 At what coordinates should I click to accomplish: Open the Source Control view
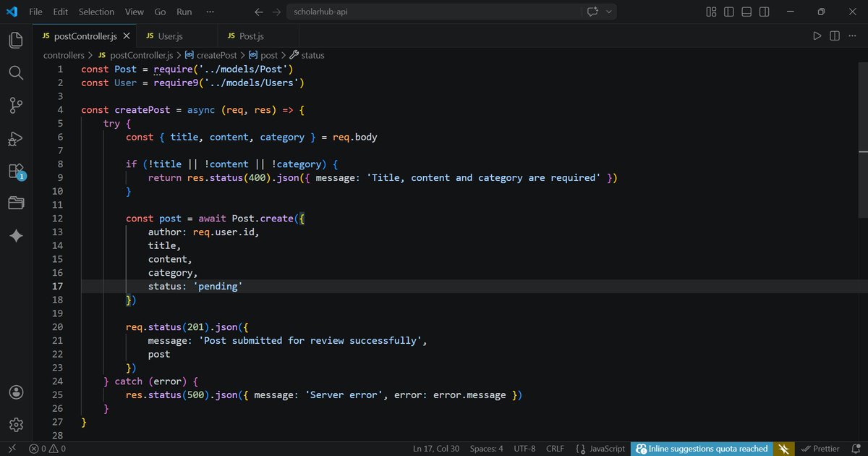pos(16,106)
